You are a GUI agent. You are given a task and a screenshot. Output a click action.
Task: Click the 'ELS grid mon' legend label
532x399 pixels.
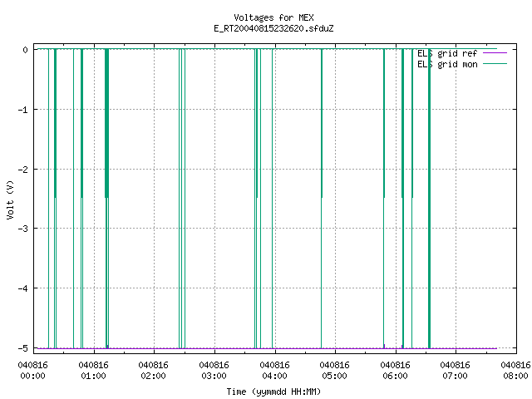[447, 65]
